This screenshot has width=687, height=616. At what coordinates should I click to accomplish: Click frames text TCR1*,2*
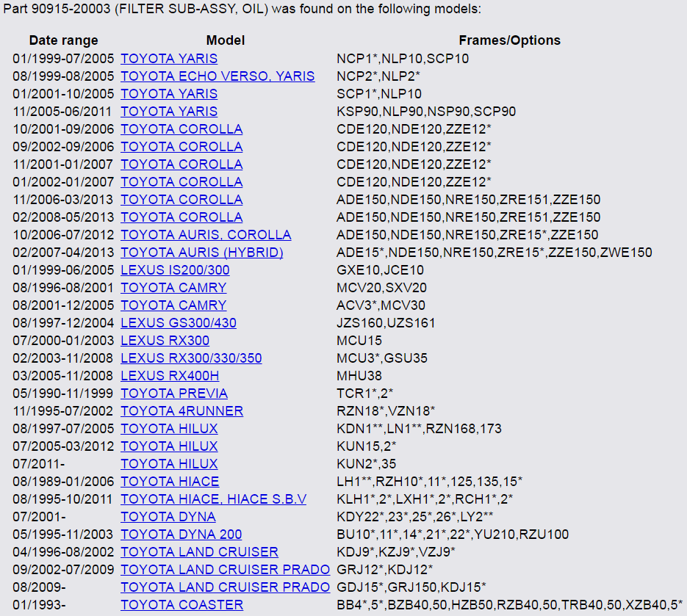point(365,393)
